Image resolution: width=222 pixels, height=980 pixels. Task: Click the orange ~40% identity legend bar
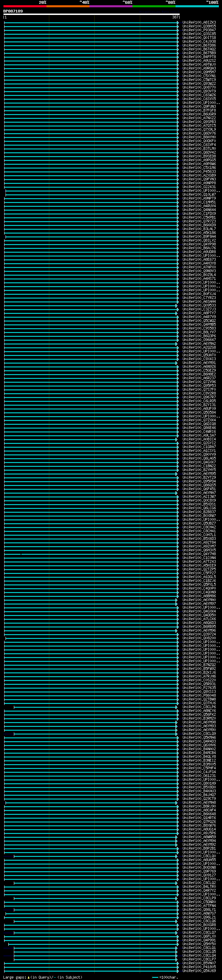pos(68,6)
